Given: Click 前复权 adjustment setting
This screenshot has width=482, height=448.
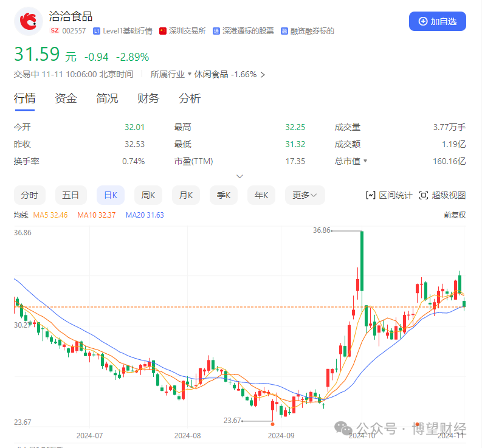Looking at the screenshot, I should 455,215.
